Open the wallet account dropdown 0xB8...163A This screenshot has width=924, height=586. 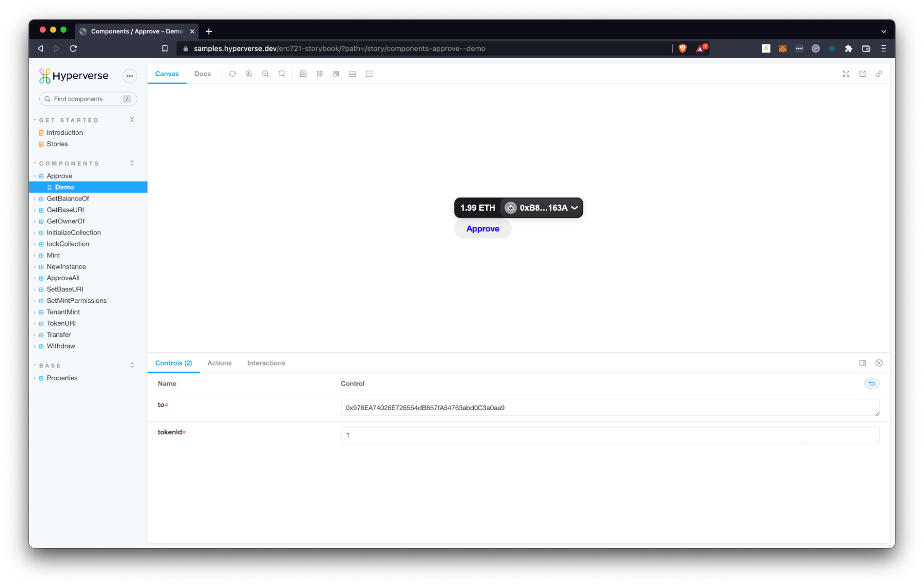tap(541, 208)
